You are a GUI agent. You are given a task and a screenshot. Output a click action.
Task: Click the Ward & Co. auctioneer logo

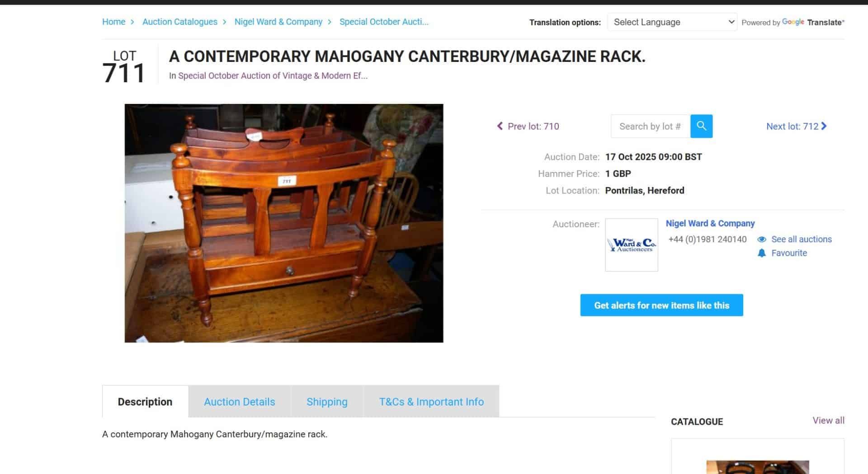point(632,245)
